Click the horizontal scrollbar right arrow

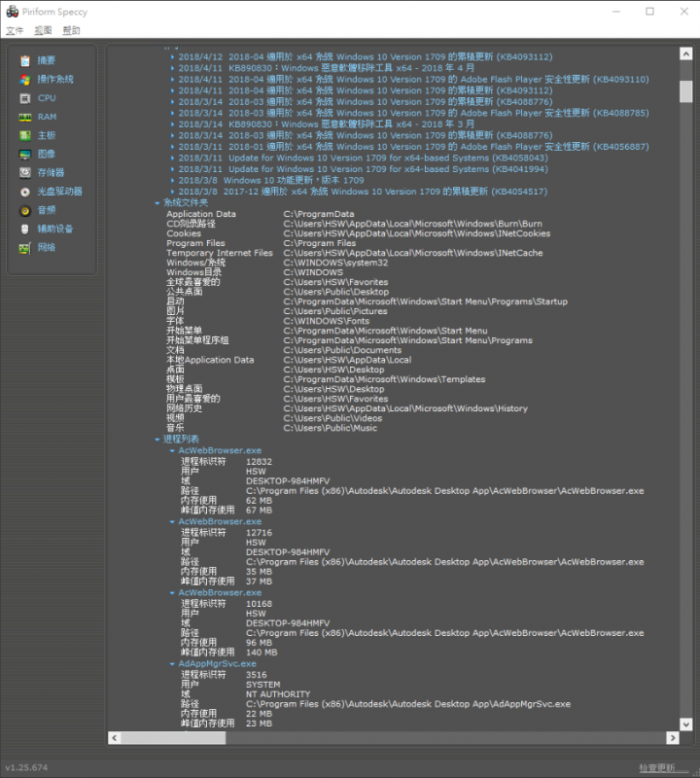tap(673, 738)
